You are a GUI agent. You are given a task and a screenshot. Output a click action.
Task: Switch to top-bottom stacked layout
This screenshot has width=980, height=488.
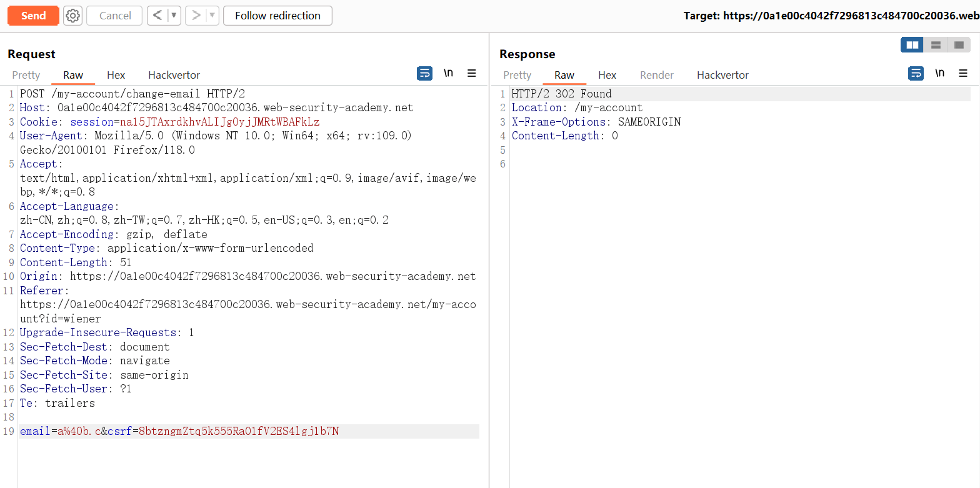coord(936,45)
